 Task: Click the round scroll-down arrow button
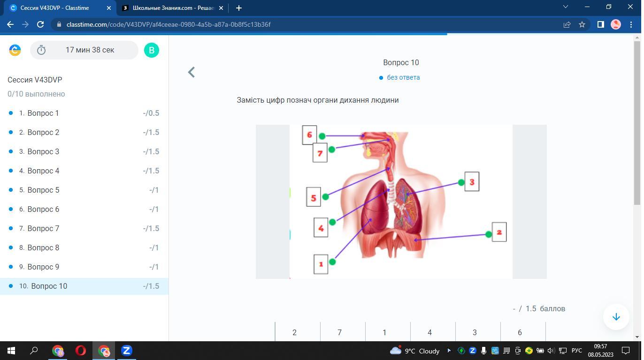(616, 317)
